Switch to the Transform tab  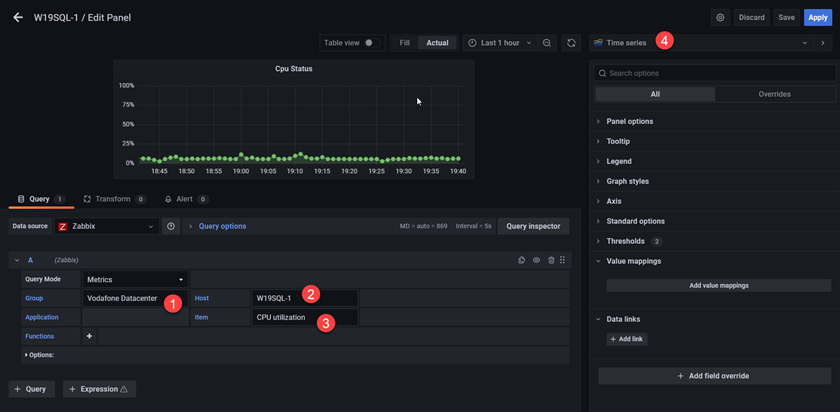(x=112, y=199)
